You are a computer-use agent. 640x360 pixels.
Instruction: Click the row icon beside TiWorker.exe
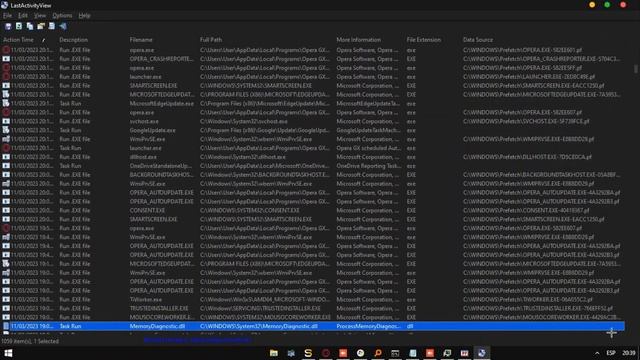point(6,299)
